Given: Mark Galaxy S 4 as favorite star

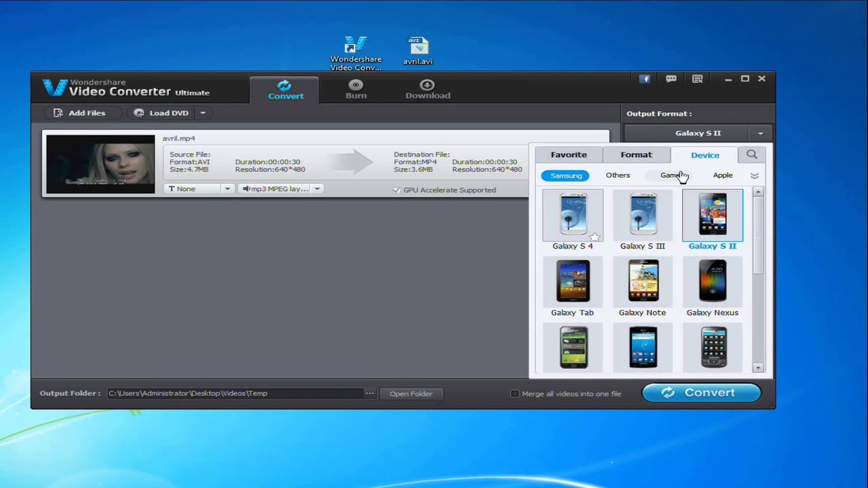Looking at the screenshot, I should 595,237.
